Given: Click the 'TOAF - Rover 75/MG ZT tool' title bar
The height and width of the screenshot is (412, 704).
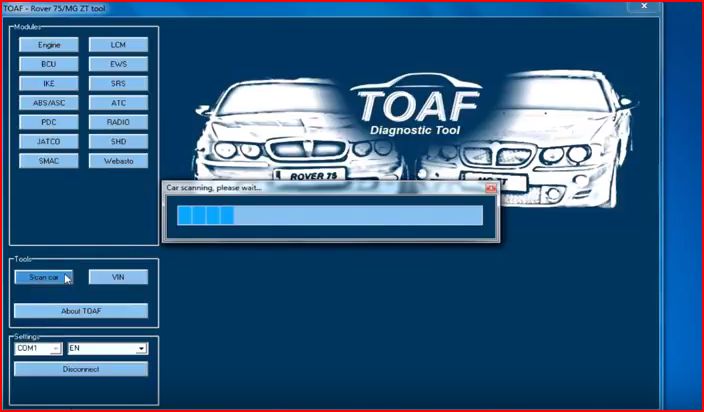Looking at the screenshot, I should tap(54, 8).
